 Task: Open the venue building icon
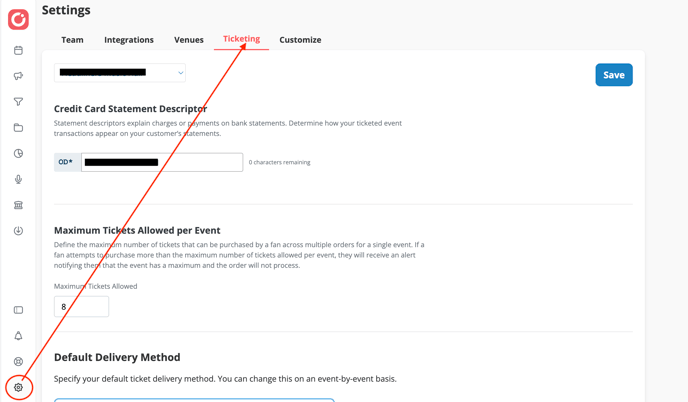click(18, 205)
